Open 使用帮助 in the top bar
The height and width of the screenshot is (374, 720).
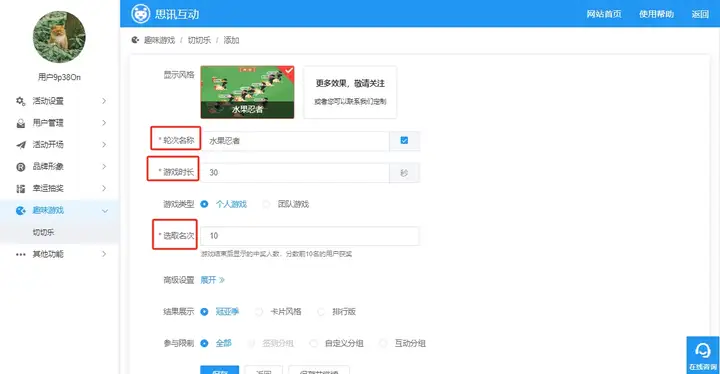pyautogui.click(x=656, y=14)
